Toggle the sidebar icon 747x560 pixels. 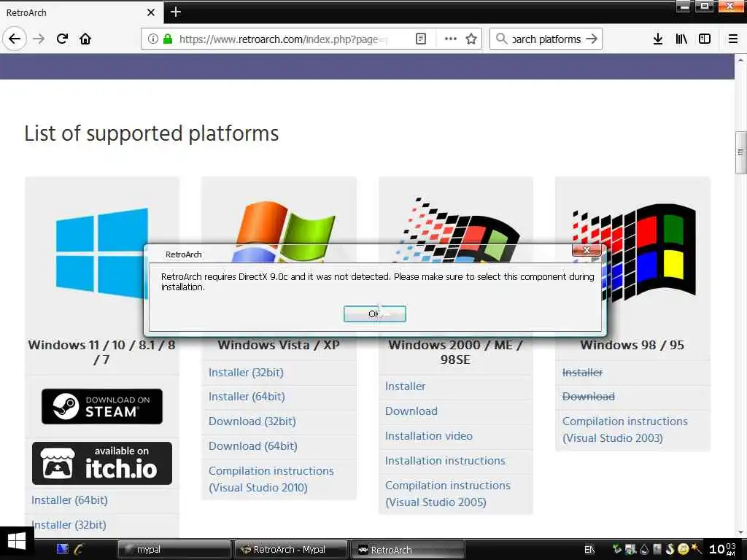click(705, 39)
